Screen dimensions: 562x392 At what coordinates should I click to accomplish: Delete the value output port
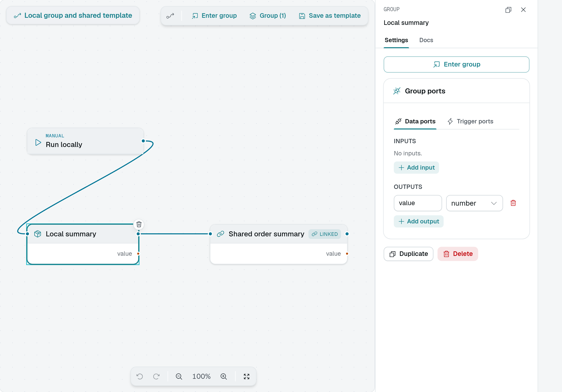pos(513,203)
